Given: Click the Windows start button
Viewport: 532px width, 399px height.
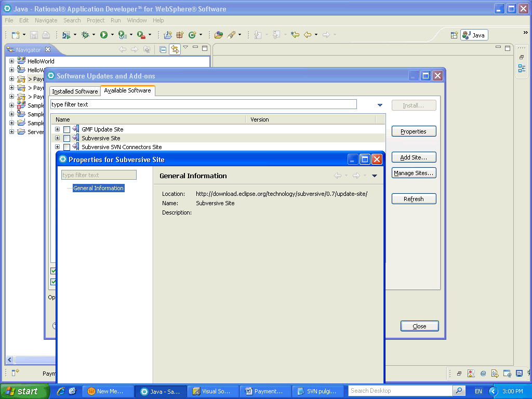Looking at the screenshot, I should pos(24,391).
